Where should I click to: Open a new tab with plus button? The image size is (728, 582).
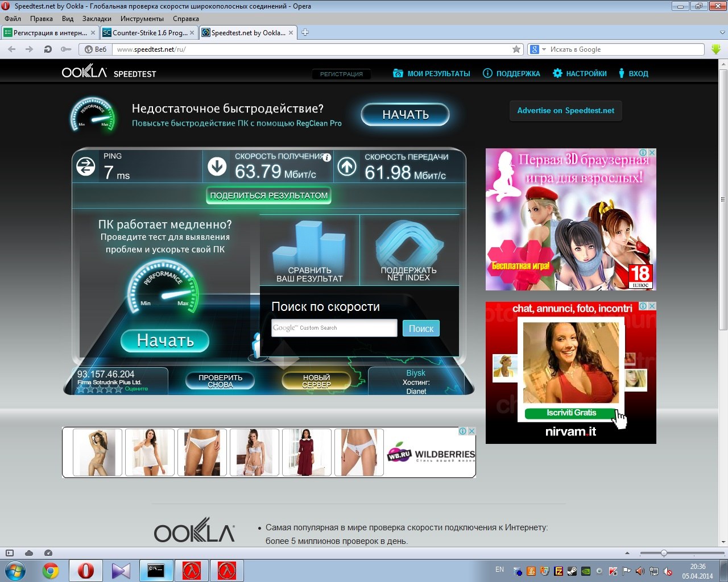coord(305,32)
